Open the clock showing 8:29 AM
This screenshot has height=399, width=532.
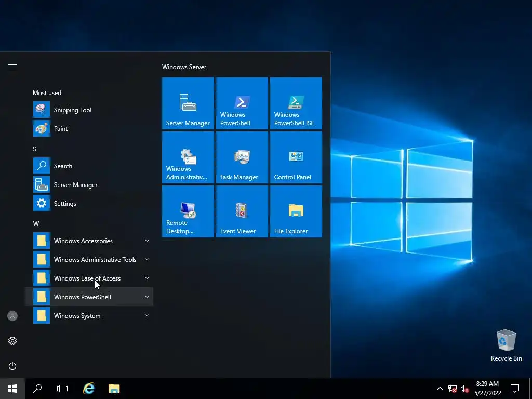[487, 389]
